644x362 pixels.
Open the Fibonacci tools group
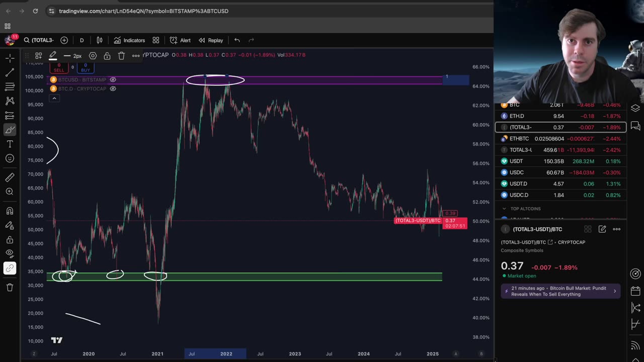pos(10,87)
